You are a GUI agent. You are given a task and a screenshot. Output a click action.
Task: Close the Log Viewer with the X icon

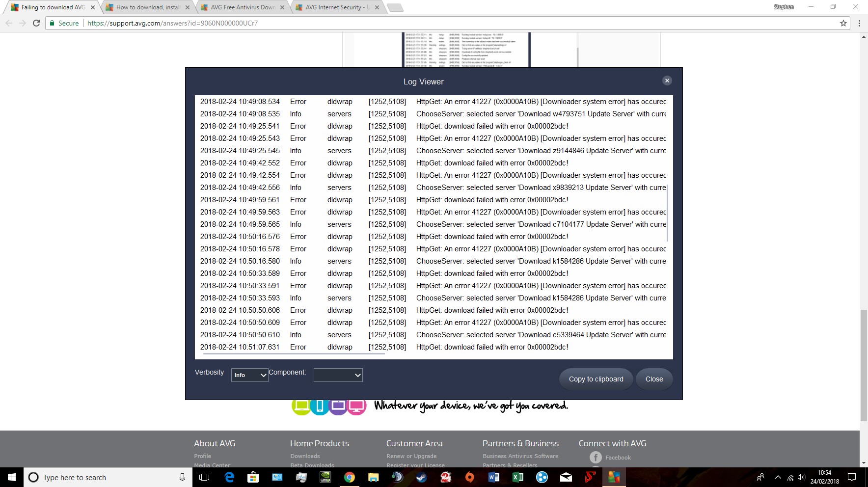pos(667,81)
